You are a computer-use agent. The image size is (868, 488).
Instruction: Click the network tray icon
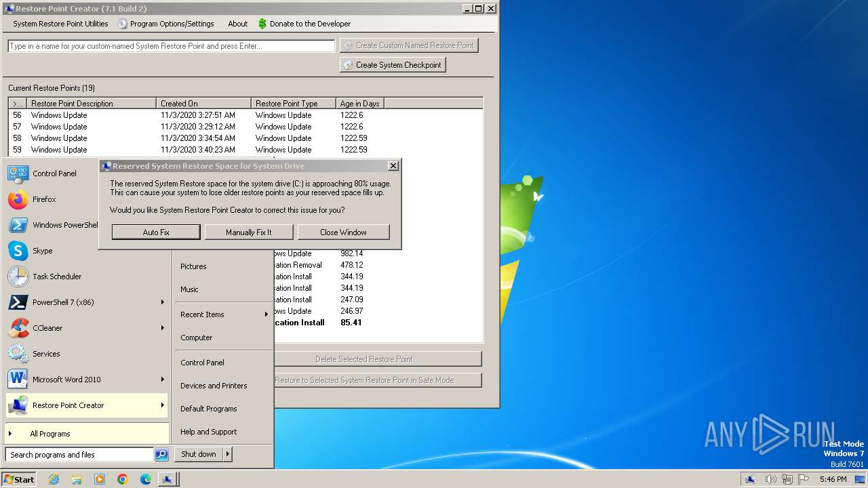point(787,479)
